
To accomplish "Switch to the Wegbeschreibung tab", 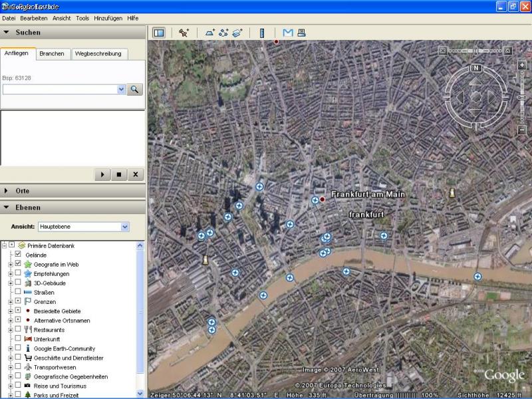I will coord(100,53).
